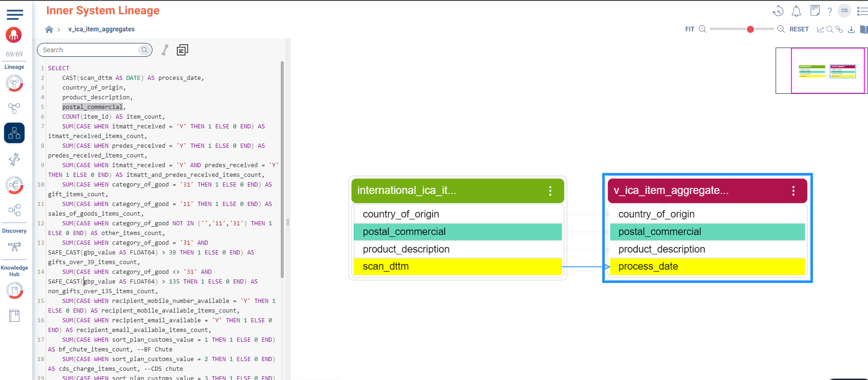Click the zoom out magnifier icon
868x380 pixels.
703,29
